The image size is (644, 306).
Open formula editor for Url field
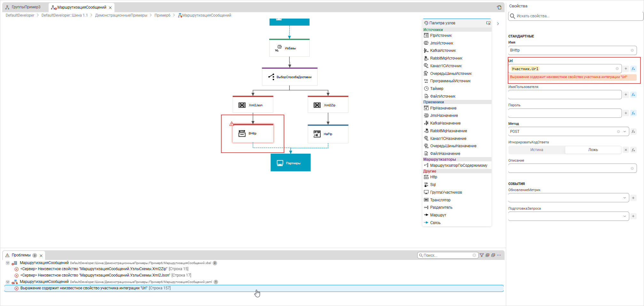pos(633,69)
